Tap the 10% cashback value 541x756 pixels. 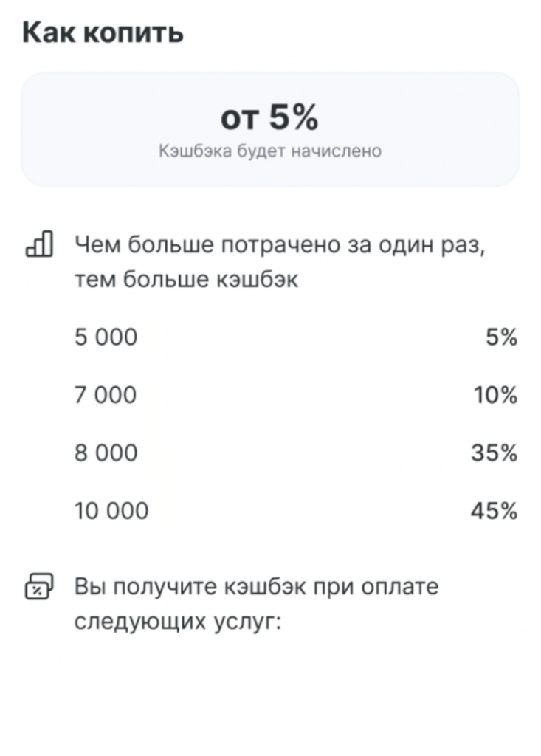[495, 396]
